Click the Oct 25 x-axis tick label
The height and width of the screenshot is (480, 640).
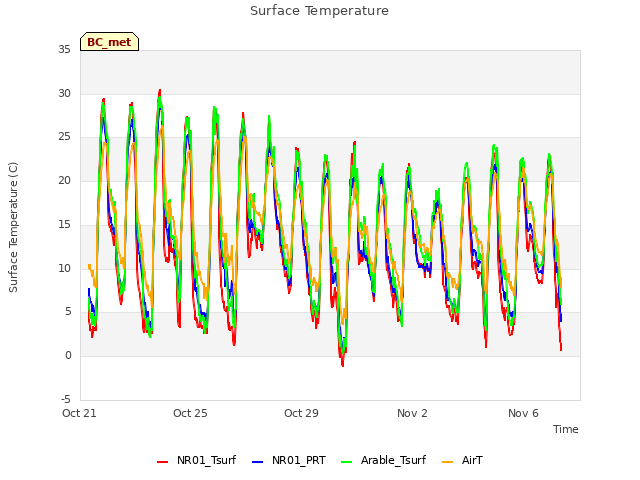[190, 413]
